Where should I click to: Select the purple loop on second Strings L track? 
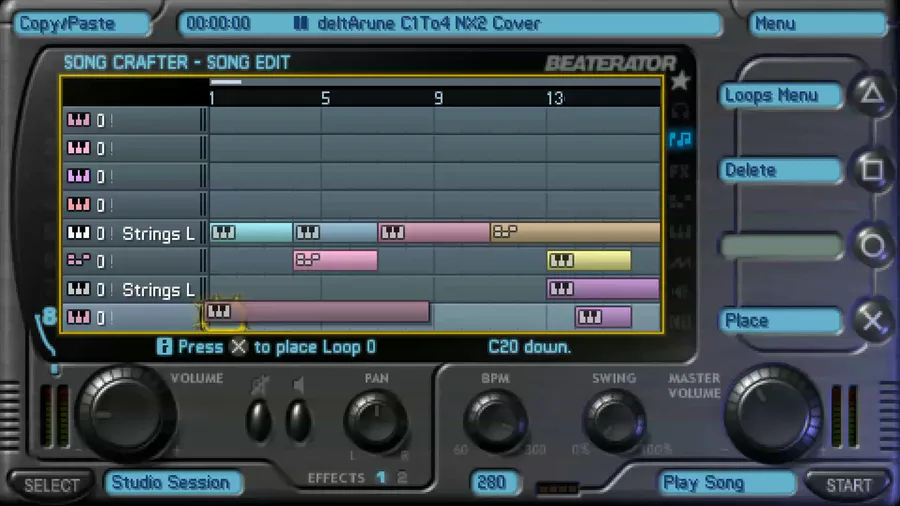pos(603,289)
